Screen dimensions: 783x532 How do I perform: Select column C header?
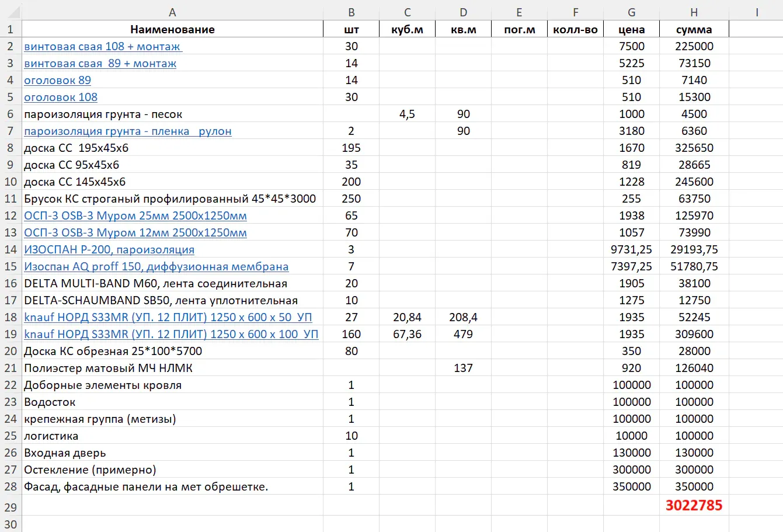[408, 12]
